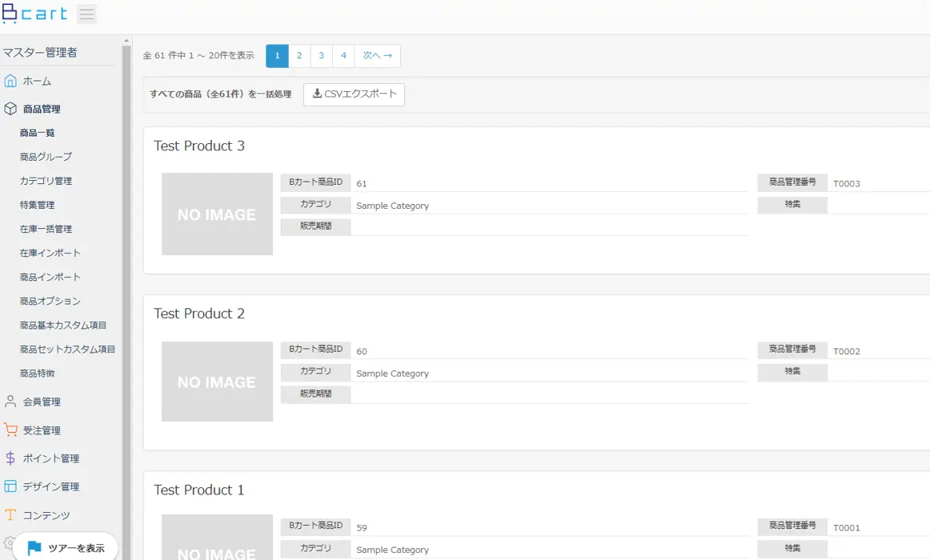
Task: Open the Test Product 2 title
Action: (199, 314)
